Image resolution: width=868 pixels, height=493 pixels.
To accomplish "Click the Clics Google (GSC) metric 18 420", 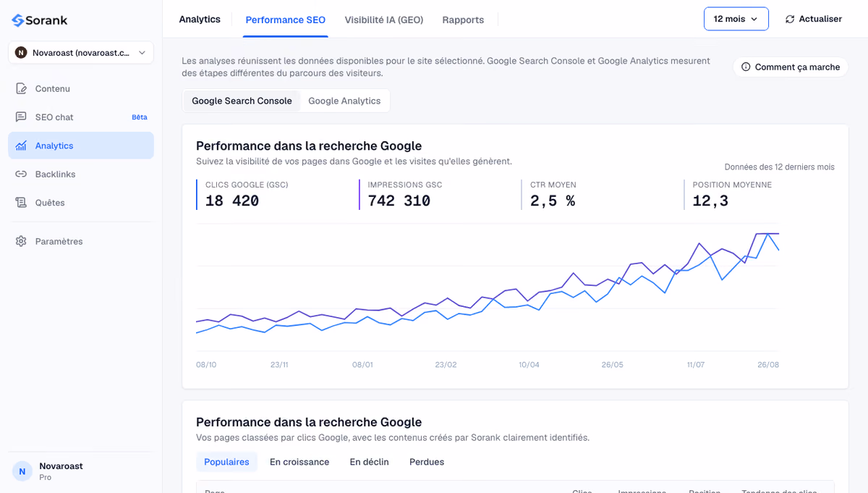I will click(232, 201).
